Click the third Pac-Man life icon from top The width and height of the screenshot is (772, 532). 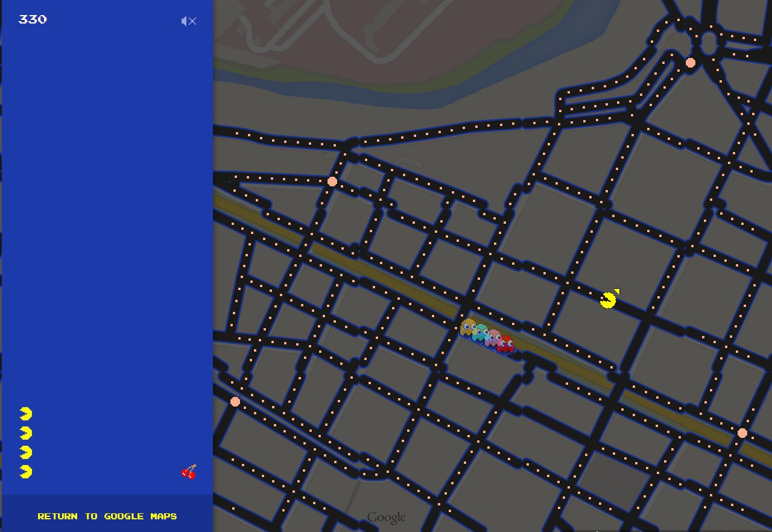tap(26, 452)
